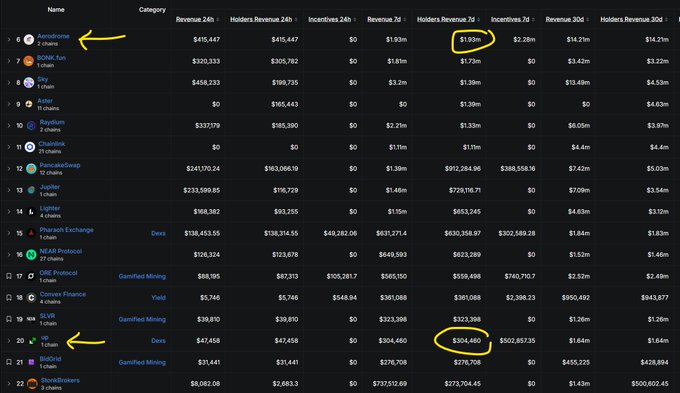Click the Convex Finance logo
Image resolution: width=680 pixels, height=393 pixels.
pyautogui.click(x=31, y=298)
